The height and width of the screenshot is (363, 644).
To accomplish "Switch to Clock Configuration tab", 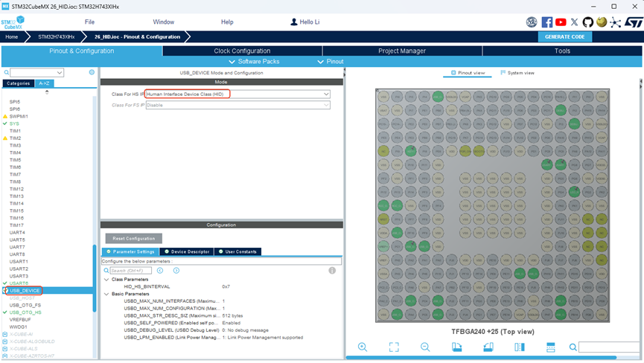I will [x=242, y=51].
